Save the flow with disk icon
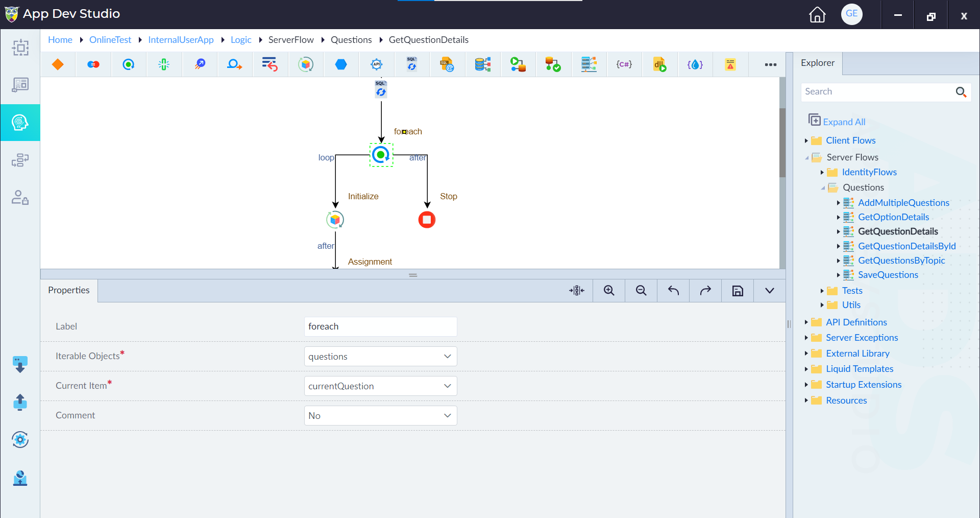Viewport: 980px width, 518px height. point(738,291)
